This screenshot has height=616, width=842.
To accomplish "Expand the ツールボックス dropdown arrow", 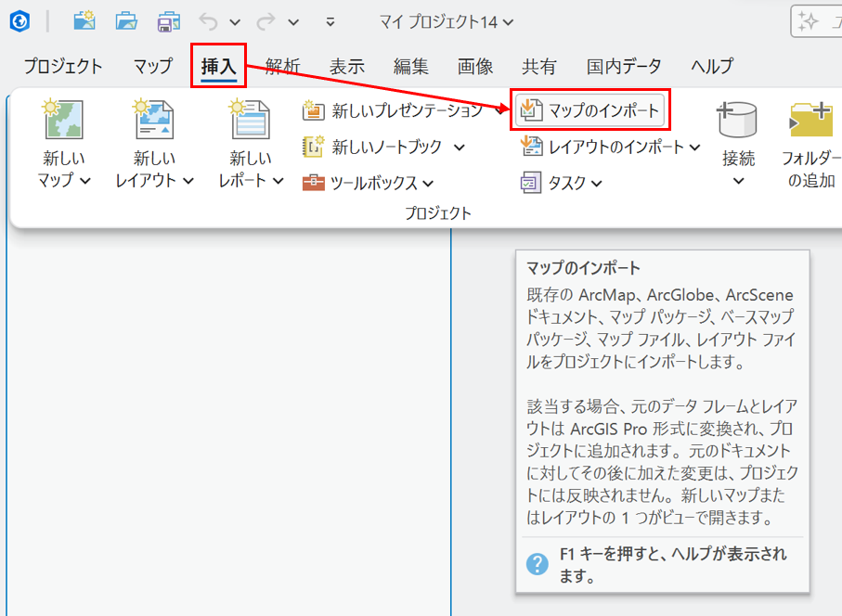I will 428,184.
